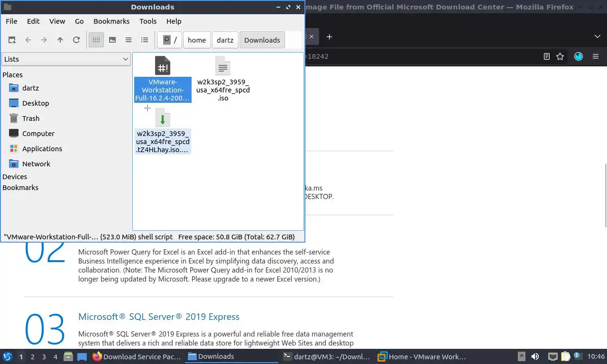Switch to the Firefox 'Download Service Pac...' taskbar entry
The image size is (607, 364).
[137, 356]
